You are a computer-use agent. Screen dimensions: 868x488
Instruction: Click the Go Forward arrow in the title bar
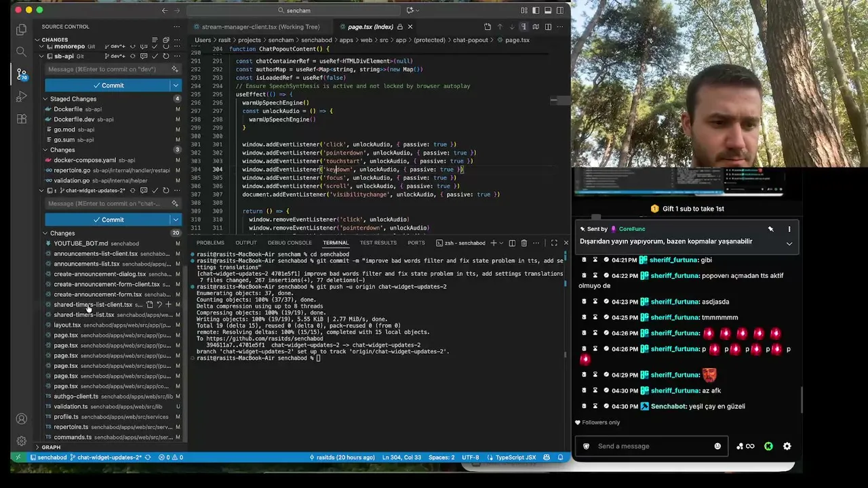coord(178,10)
